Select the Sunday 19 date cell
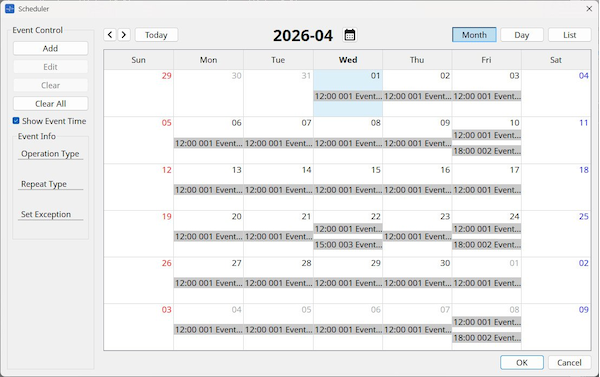 tap(139, 233)
